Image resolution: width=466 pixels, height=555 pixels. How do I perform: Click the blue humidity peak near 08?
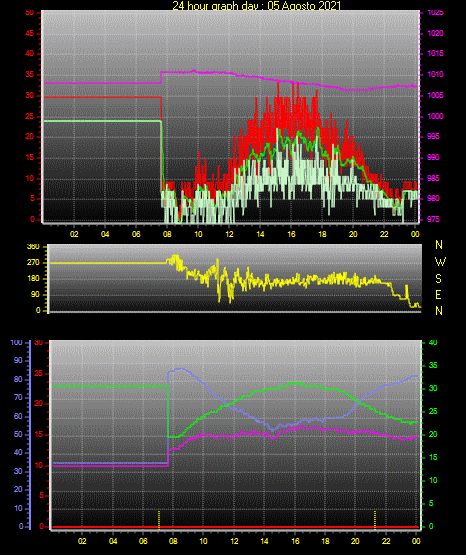click(181, 369)
